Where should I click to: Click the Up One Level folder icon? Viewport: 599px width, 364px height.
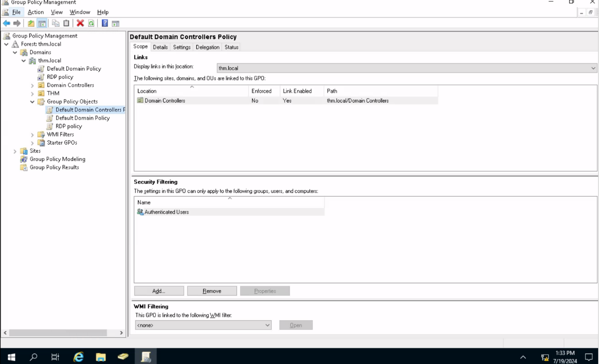pos(31,23)
